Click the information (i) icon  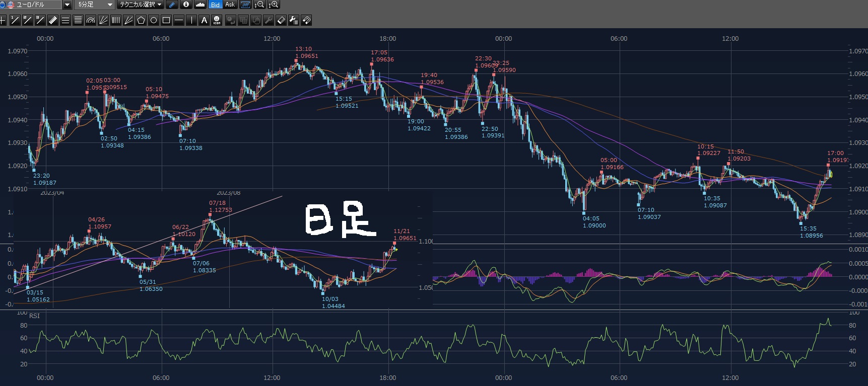point(186,5)
